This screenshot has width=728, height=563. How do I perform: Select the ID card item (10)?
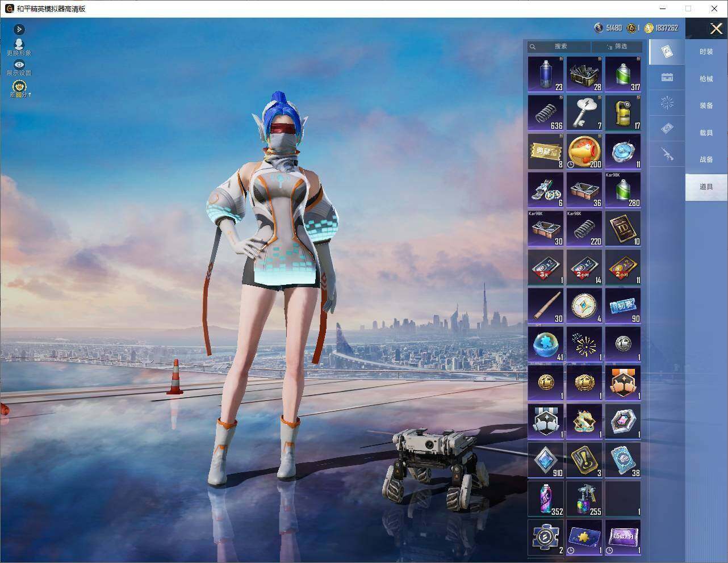(623, 228)
